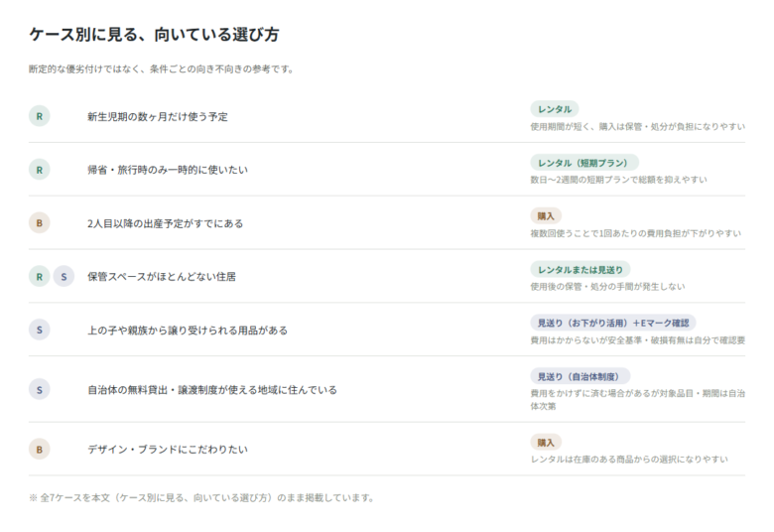
Task: Click the text 帰省・旅行時のみ一時的に使いたい
Action: (x=168, y=170)
